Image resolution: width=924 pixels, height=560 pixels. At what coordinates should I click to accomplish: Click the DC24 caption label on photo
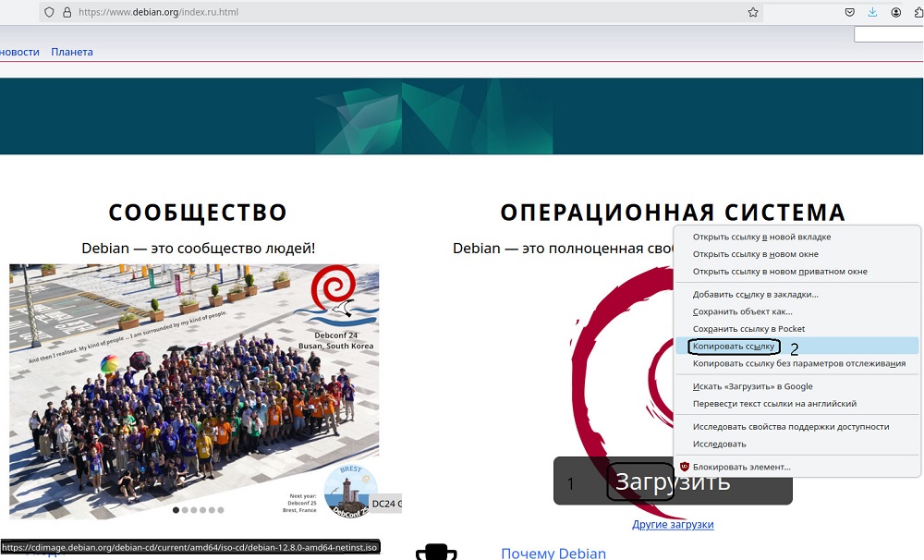tap(386, 504)
